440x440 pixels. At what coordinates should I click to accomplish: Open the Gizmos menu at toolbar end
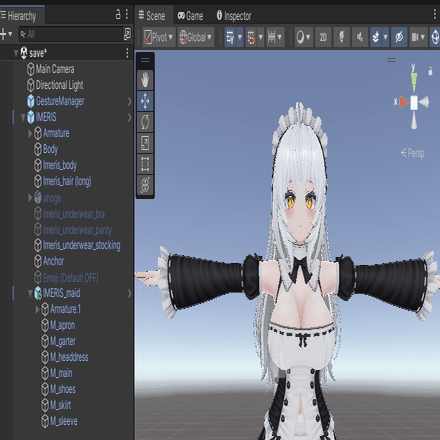[435, 37]
